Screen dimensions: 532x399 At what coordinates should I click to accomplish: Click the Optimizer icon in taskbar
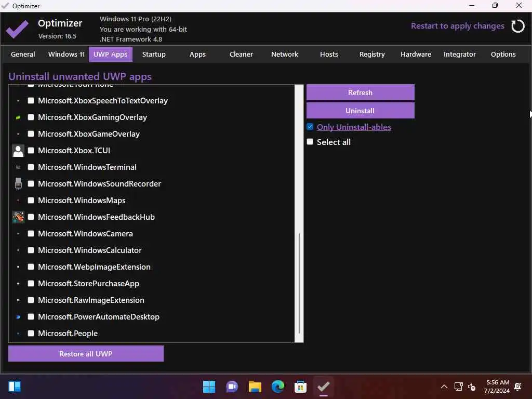(x=323, y=387)
